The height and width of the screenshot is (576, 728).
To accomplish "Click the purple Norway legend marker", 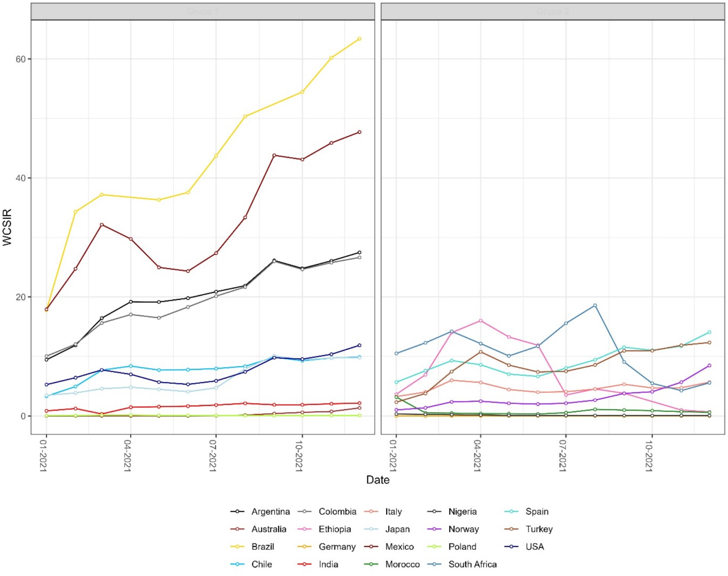I will [434, 529].
